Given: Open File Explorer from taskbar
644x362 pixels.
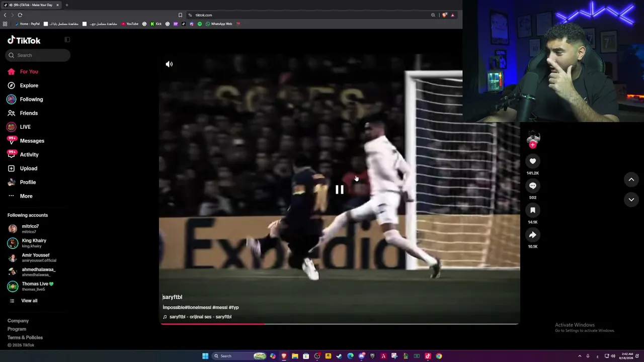Looking at the screenshot, I should click(x=295, y=356).
